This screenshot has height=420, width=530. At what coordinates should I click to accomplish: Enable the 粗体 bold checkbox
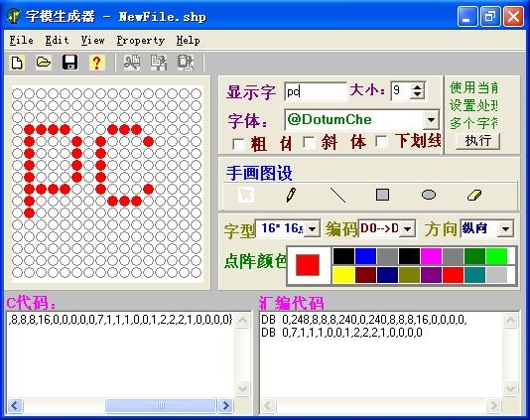(238, 144)
